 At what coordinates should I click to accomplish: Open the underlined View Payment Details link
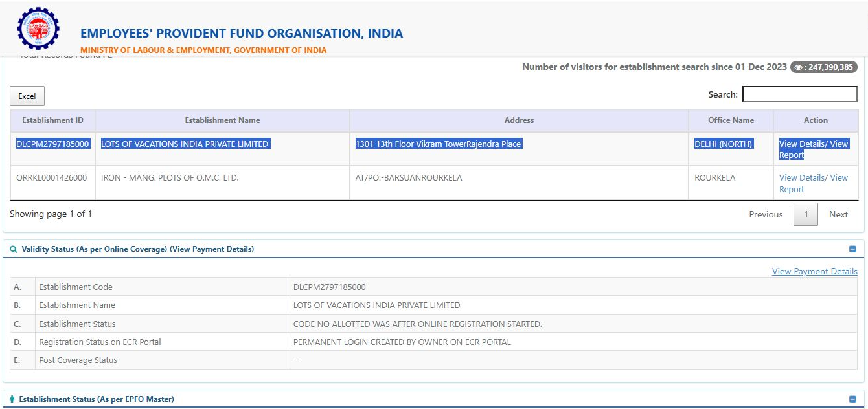814,272
